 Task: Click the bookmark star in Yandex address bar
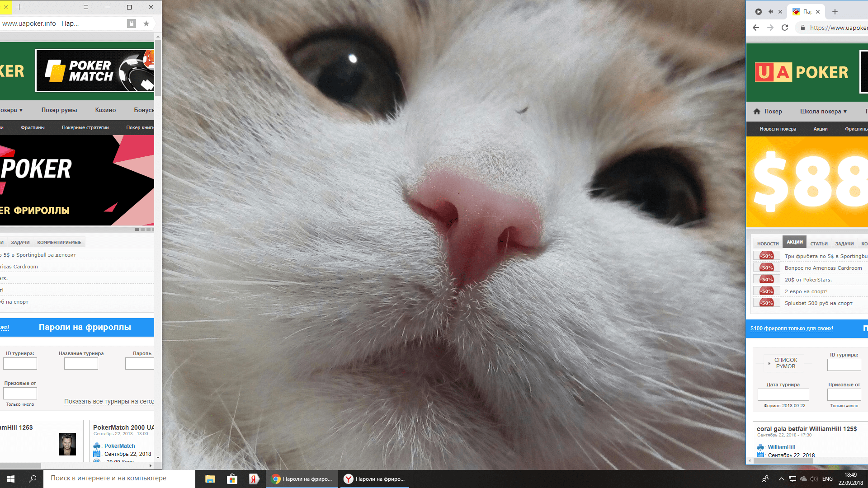click(146, 23)
